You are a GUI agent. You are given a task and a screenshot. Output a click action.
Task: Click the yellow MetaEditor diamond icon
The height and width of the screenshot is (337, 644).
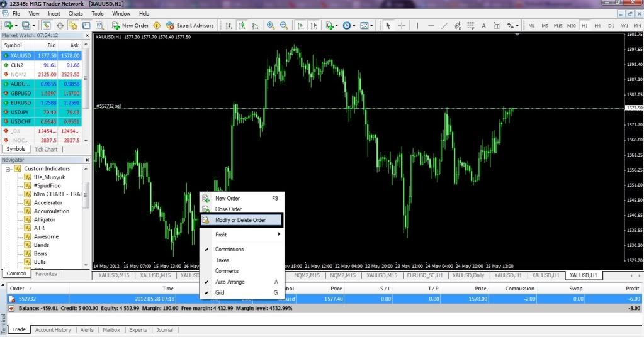[x=157, y=25]
